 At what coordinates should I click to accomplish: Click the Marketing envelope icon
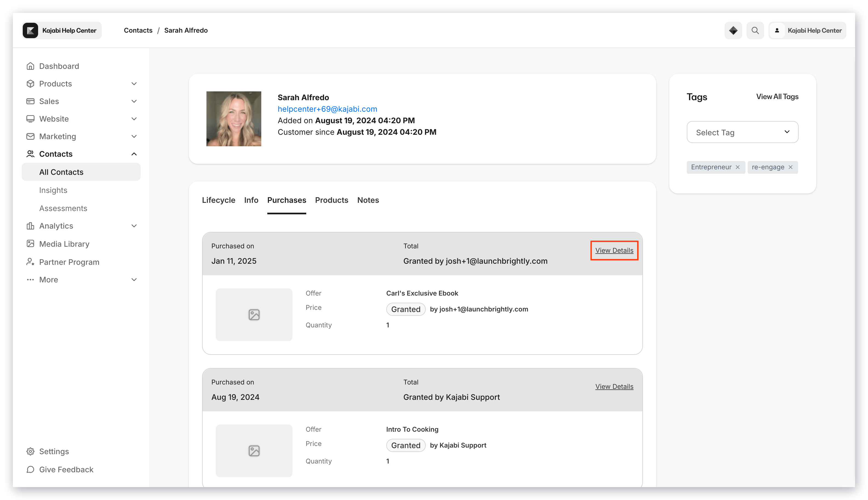[30, 136]
